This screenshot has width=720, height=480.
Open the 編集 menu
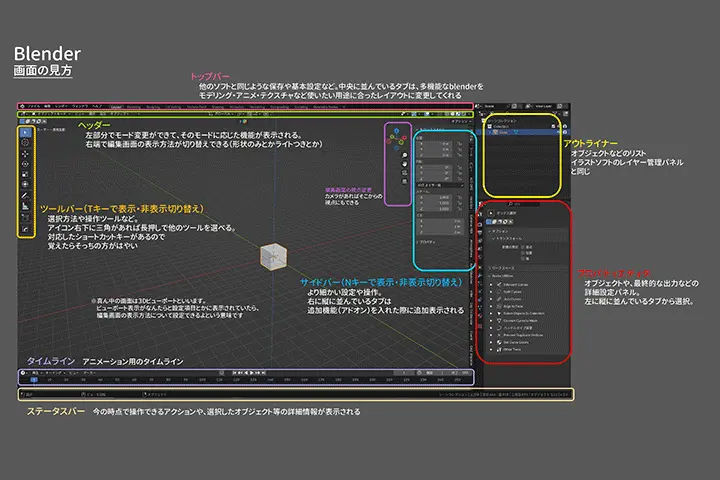(47, 107)
